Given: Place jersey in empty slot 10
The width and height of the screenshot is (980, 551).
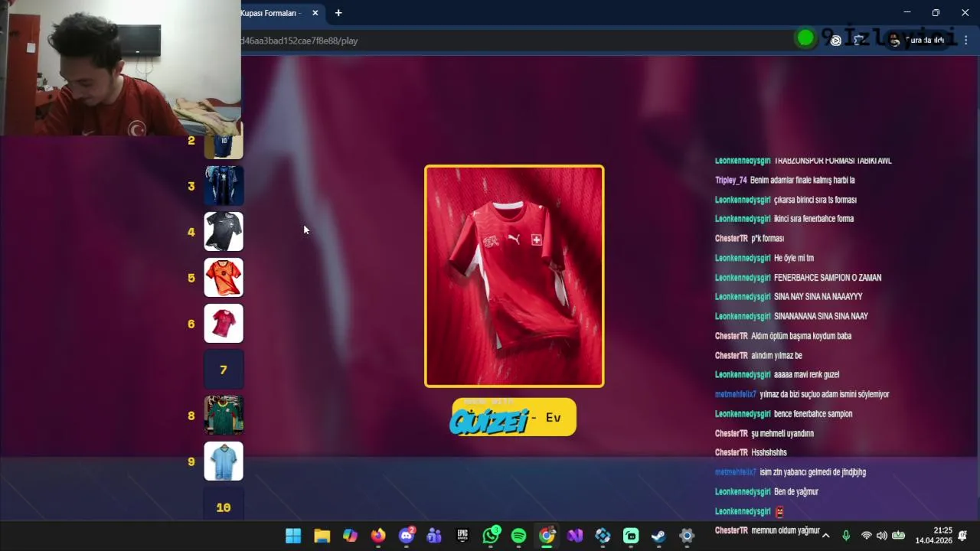Looking at the screenshot, I should (224, 506).
